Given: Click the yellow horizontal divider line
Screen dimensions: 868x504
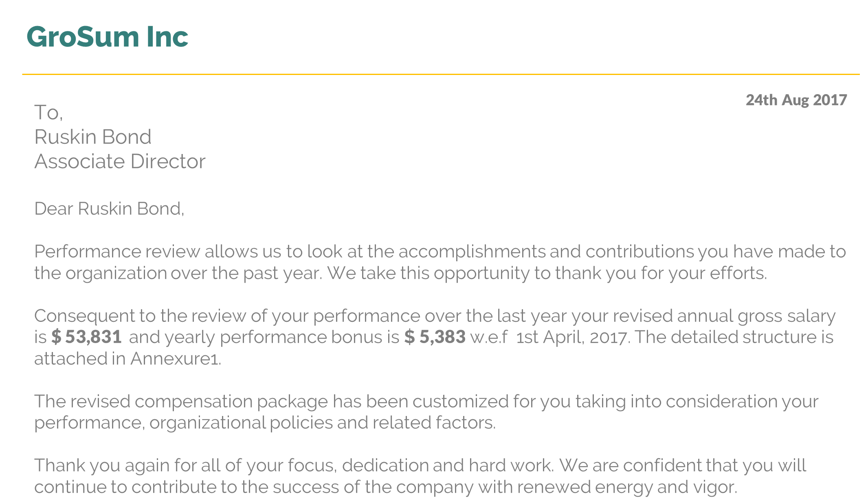Looking at the screenshot, I should pyautogui.click(x=441, y=75).
